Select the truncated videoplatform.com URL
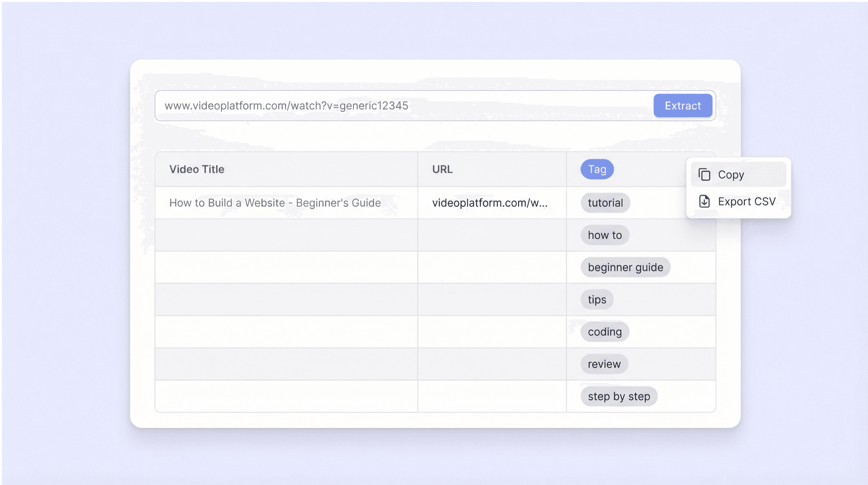The height and width of the screenshot is (485, 868). (x=490, y=203)
